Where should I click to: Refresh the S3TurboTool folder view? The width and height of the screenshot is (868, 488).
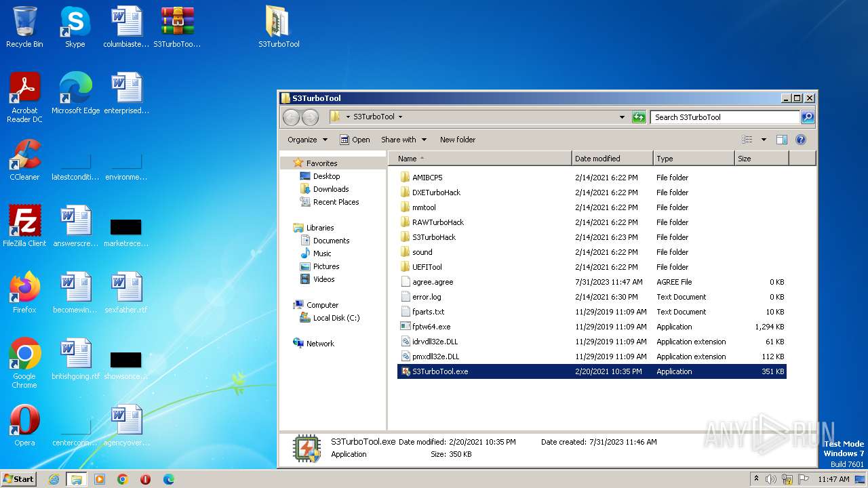pos(639,117)
